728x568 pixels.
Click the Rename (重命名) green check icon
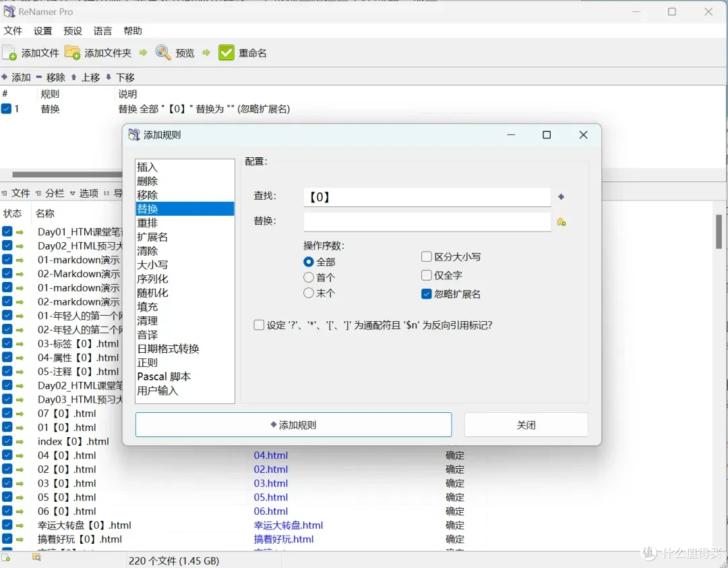pyautogui.click(x=226, y=53)
